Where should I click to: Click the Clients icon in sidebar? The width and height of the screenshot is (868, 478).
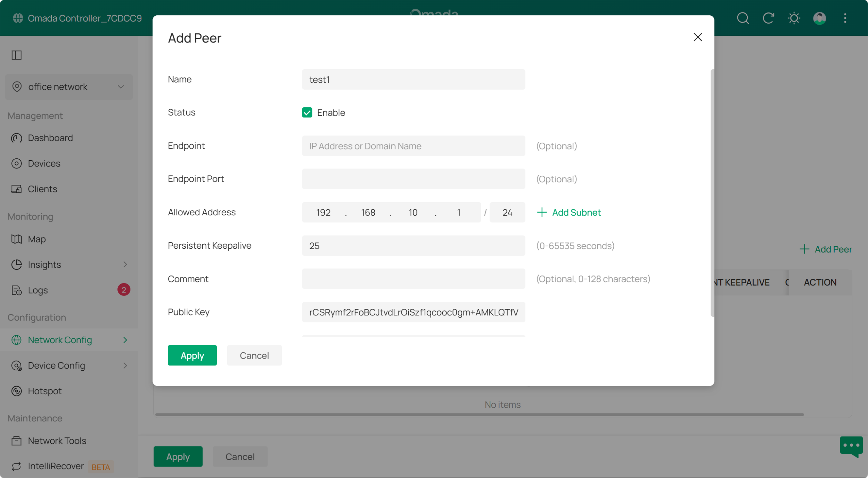(17, 189)
